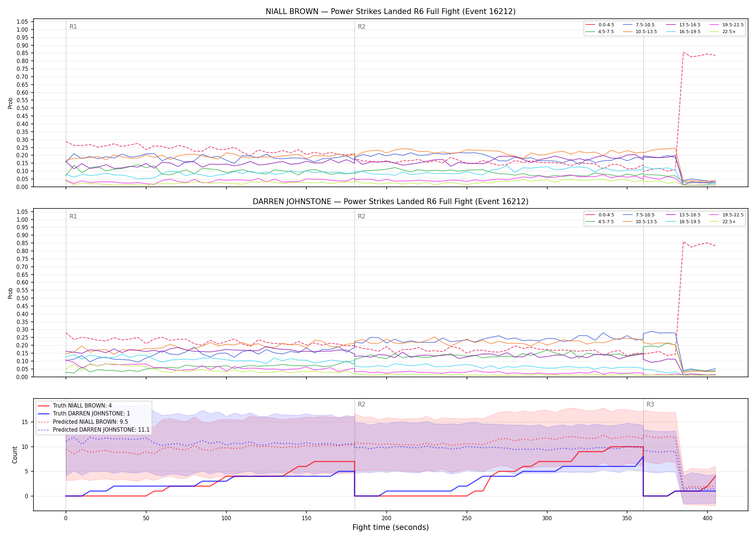Viewport: 756px width, 540px height.
Task: Click the R1 round label in DARREN JOHNSTONE chart
Action: (73, 216)
